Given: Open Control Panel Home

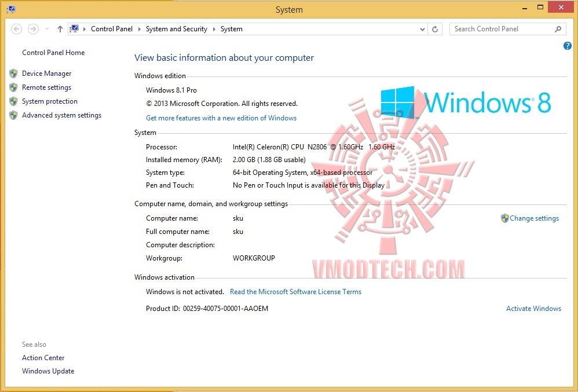Looking at the screenshot, I should (53, 53).
